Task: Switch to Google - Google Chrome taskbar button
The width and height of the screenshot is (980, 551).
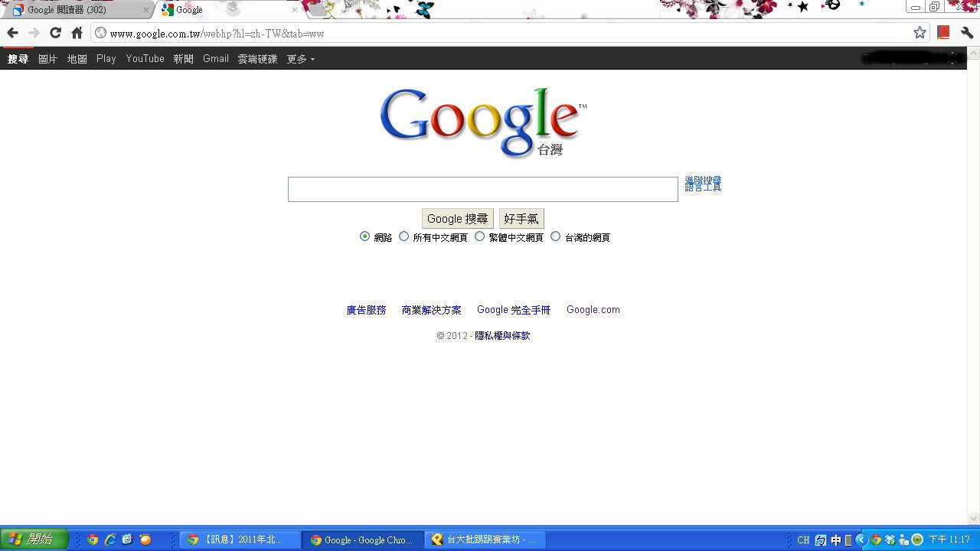Action: 364,540
